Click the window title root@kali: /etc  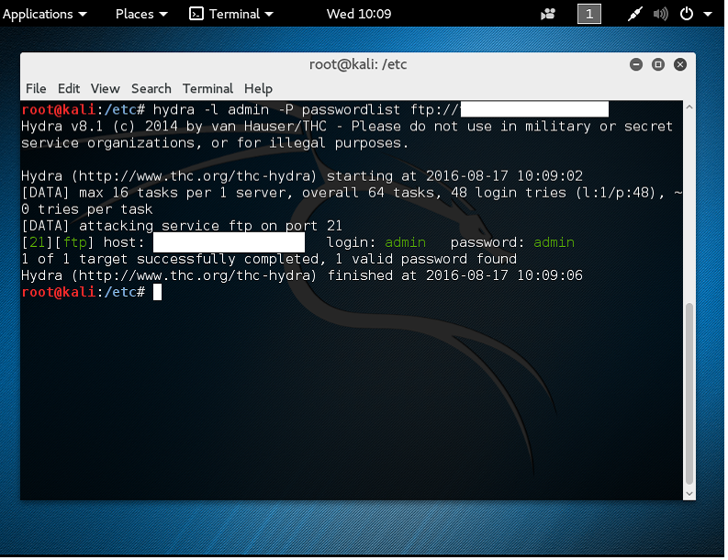point(358,64)
